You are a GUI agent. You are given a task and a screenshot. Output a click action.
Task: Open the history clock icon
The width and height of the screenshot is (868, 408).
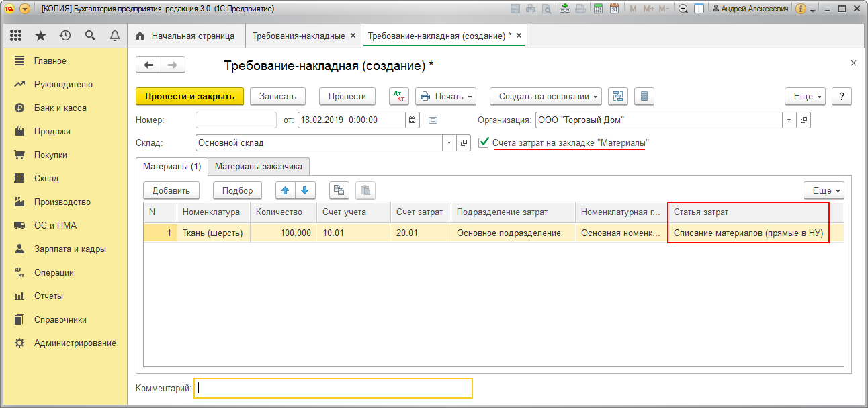[65, 36]
